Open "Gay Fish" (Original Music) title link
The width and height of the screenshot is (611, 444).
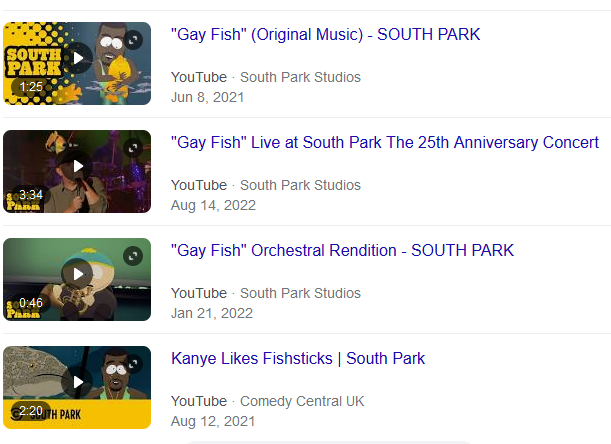(x=325, y=35)
